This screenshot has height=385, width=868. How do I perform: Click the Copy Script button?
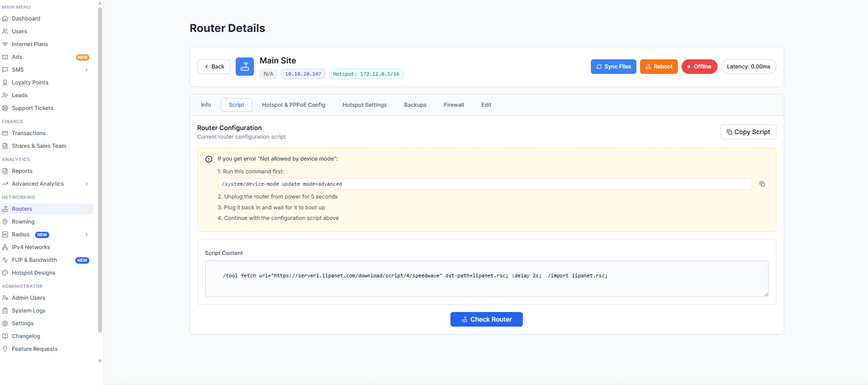click(x=748, y=132)
